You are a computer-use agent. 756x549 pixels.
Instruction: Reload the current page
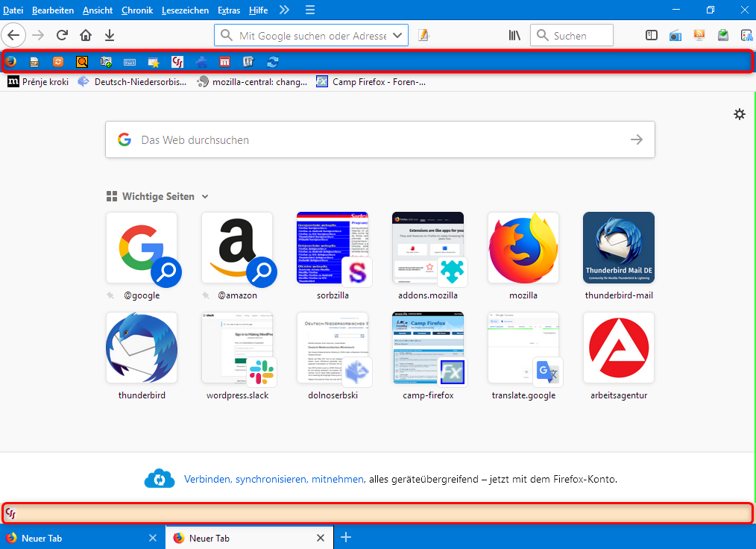tap(62, 35)
